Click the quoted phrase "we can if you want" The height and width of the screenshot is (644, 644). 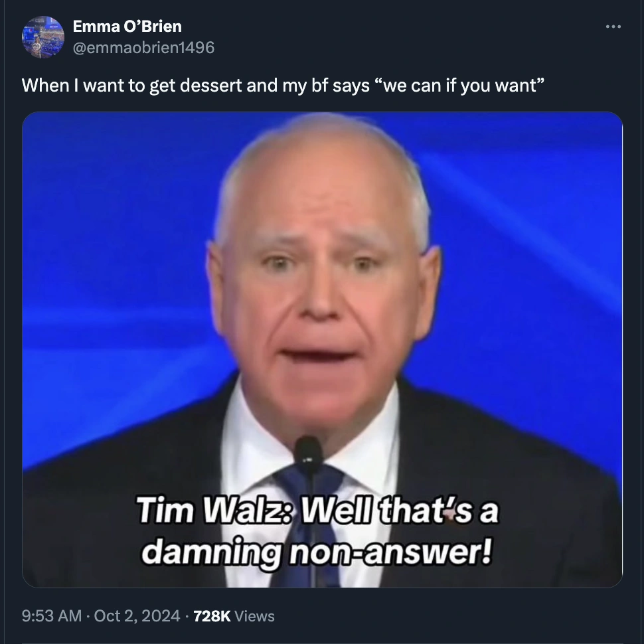[x=459, y=86]
